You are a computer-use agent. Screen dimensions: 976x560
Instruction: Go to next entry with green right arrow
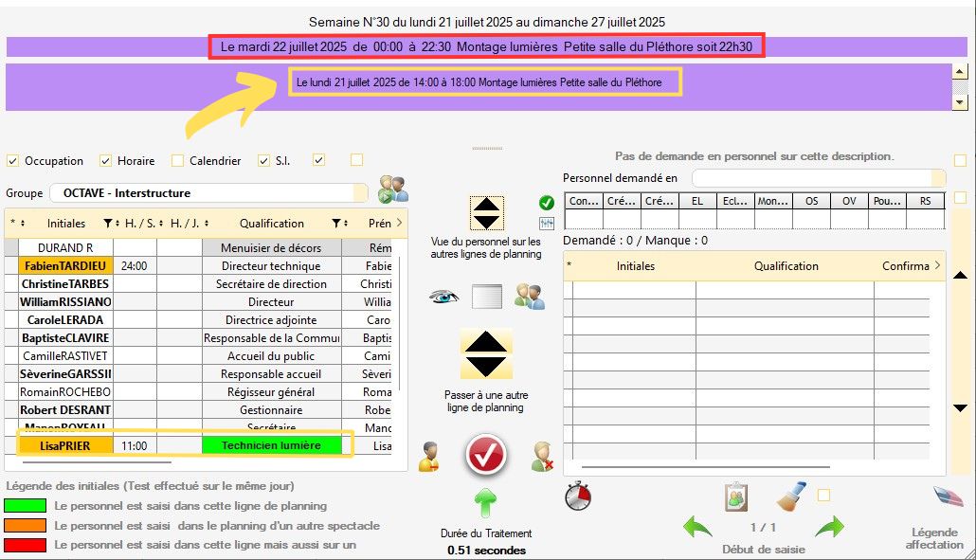coord(829,526)
